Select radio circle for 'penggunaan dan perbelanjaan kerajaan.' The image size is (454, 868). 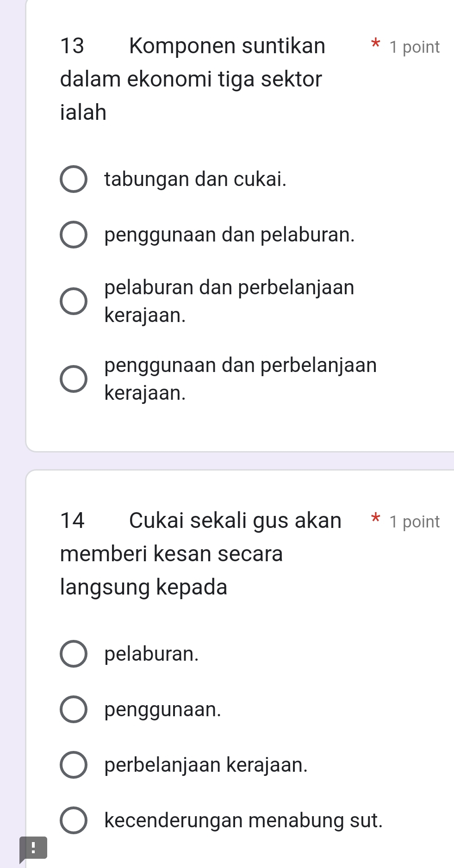coord(73,379)
